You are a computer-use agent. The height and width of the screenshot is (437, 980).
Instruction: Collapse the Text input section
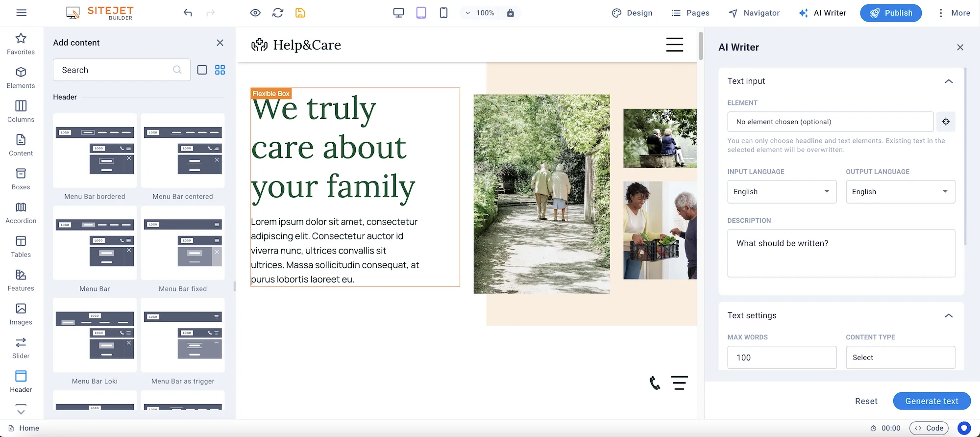tap(949, 81)
